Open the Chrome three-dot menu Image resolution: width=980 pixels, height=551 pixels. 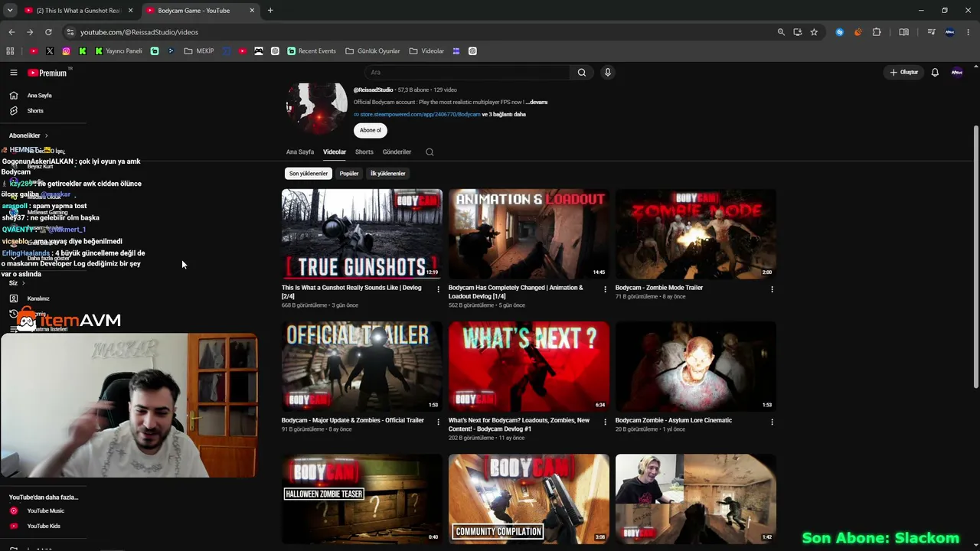click(x=969, y=32)
